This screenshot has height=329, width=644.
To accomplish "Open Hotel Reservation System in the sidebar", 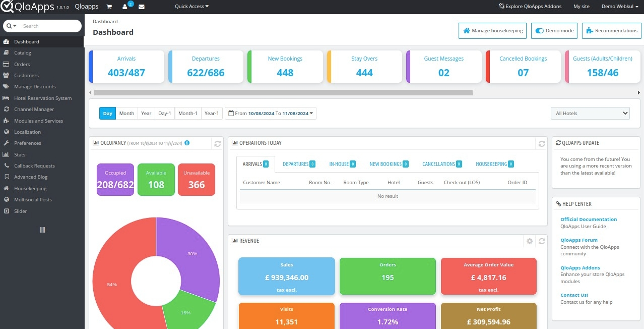I will pyautogui.click(x=42, y=98).
